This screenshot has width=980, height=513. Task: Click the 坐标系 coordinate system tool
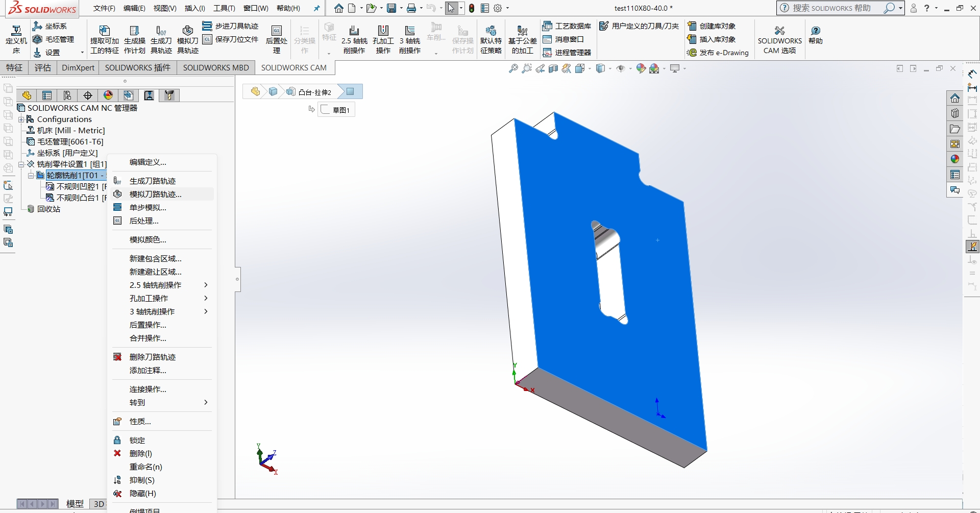pos(50,26)
